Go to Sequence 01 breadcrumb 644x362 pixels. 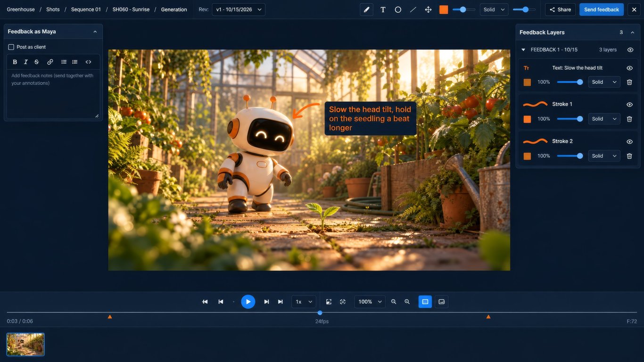coord(86,9)
